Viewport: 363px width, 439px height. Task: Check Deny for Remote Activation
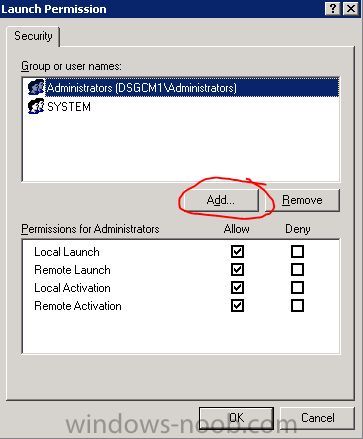297,306
